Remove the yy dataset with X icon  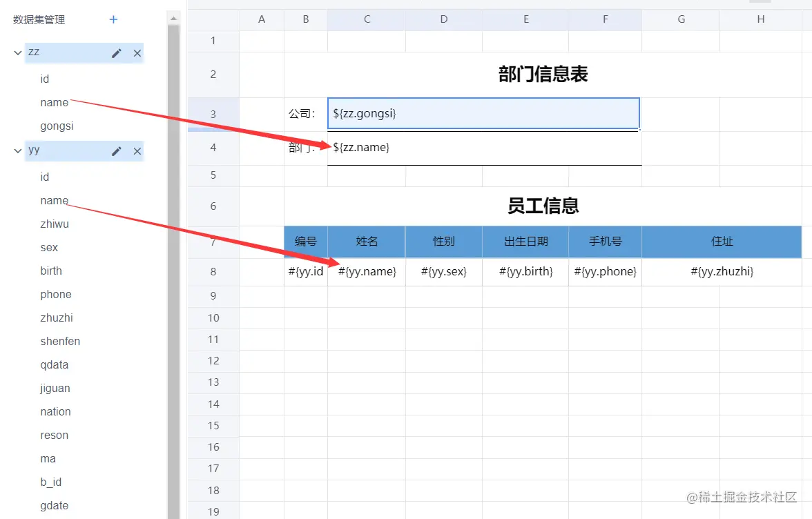pos(137,151)
